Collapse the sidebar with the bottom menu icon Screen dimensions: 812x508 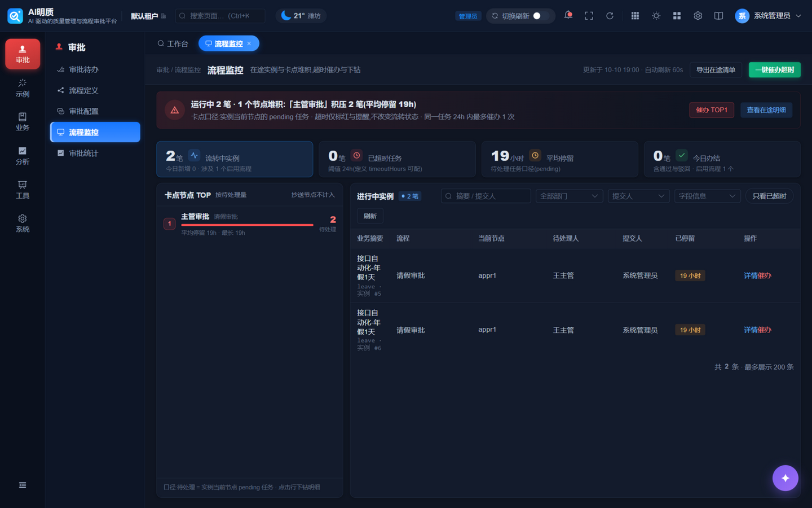pos(23,485)
